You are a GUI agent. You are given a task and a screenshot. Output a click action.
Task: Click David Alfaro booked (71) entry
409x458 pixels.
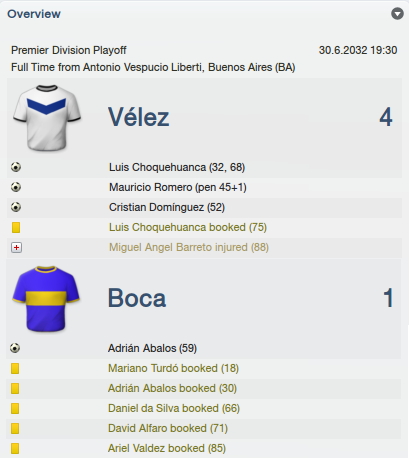168,428
